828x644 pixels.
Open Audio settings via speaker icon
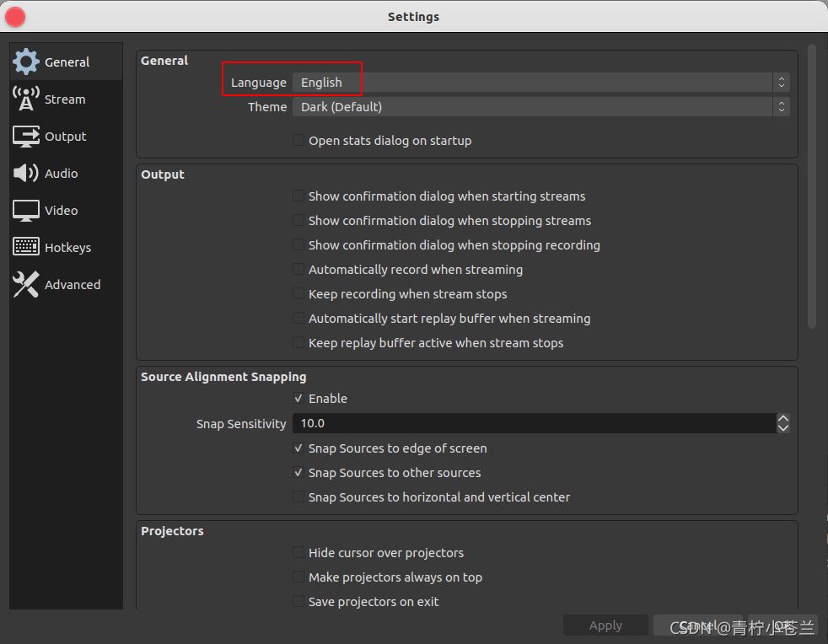tap(25, 173)
